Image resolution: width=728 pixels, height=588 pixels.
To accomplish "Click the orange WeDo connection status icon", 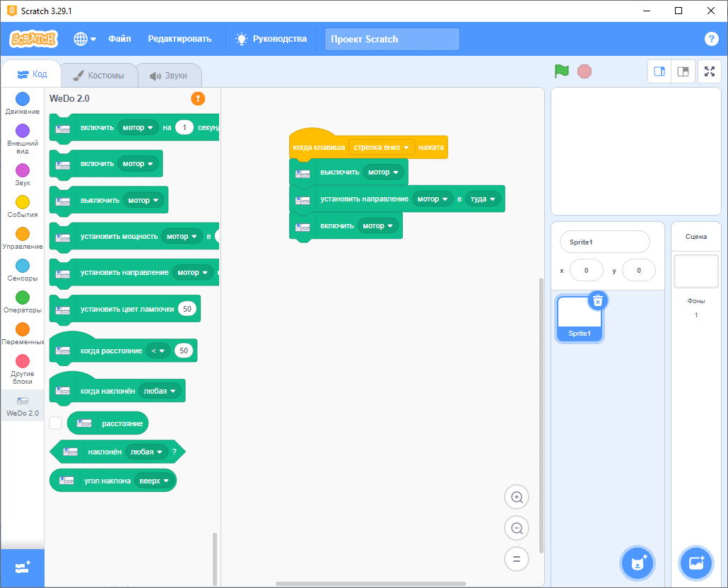I will pos(198,98).
